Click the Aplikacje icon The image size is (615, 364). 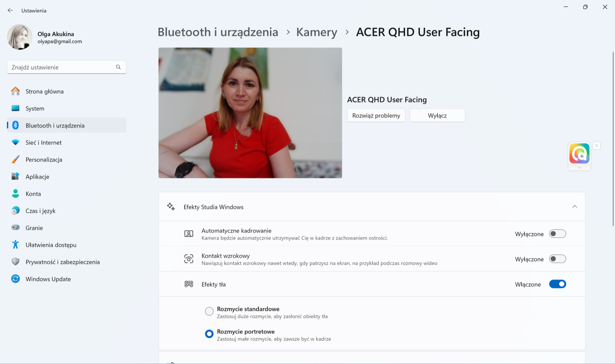point(16,176)
